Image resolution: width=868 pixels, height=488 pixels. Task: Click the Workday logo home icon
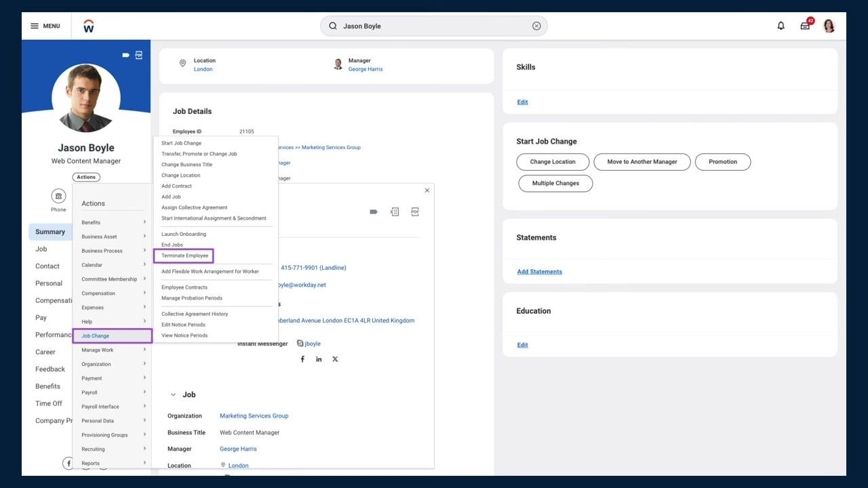[x=88, y=26]
